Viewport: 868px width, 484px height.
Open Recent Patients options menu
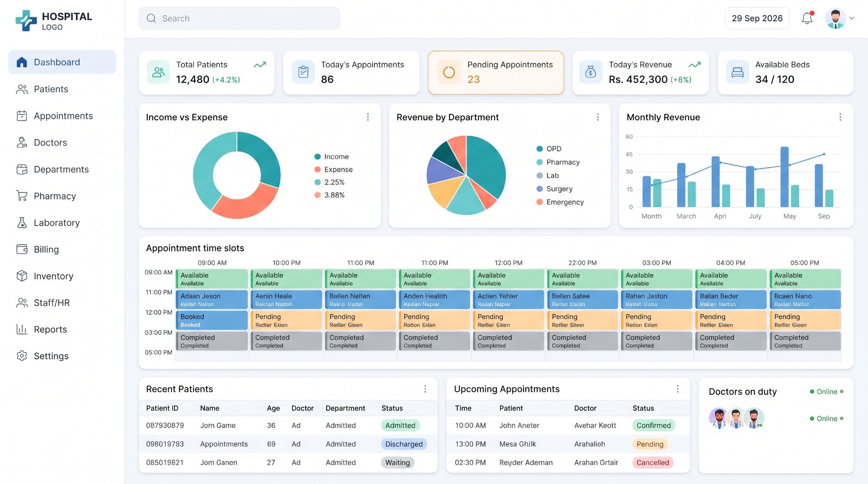425,389
